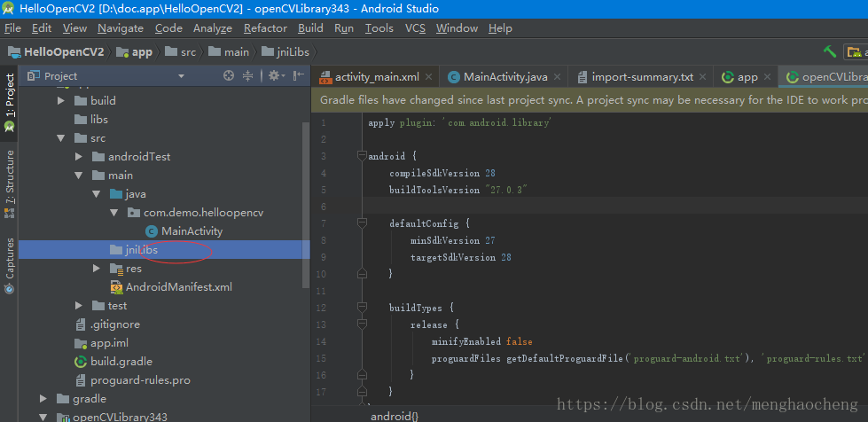Screen dimensions: 868x422
Task: Collapse the openCVLibrary343 module
Action: [43, 417]
